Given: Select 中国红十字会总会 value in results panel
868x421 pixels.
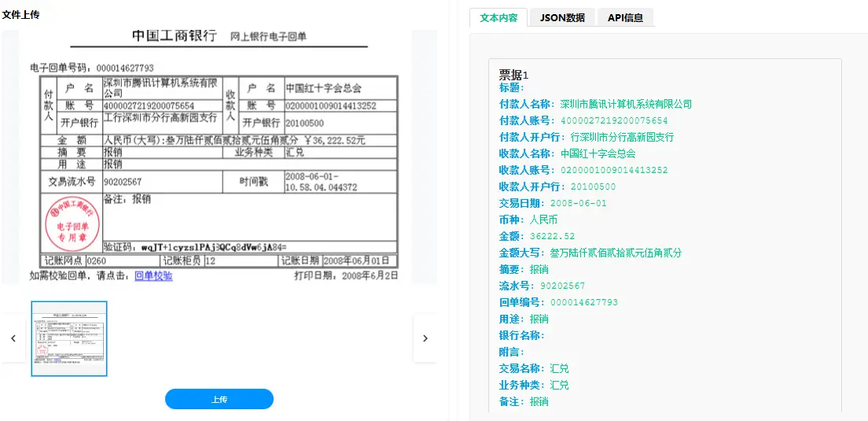Looking at the screenshot, I should tap(598, 154).
